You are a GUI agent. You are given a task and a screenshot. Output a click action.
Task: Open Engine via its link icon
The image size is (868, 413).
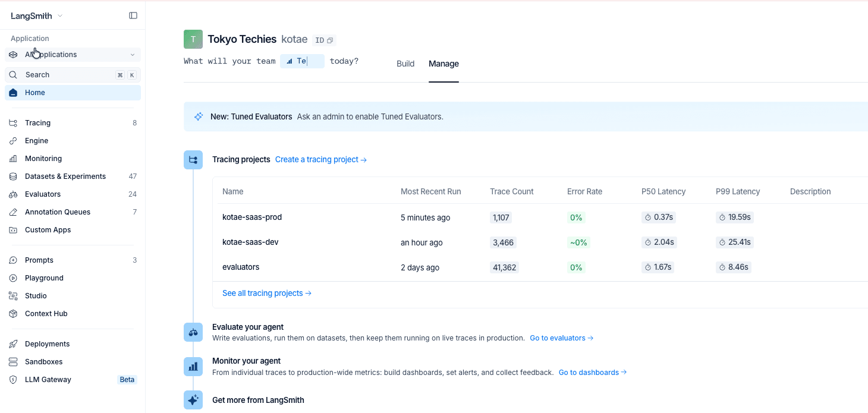click(13, 141)
